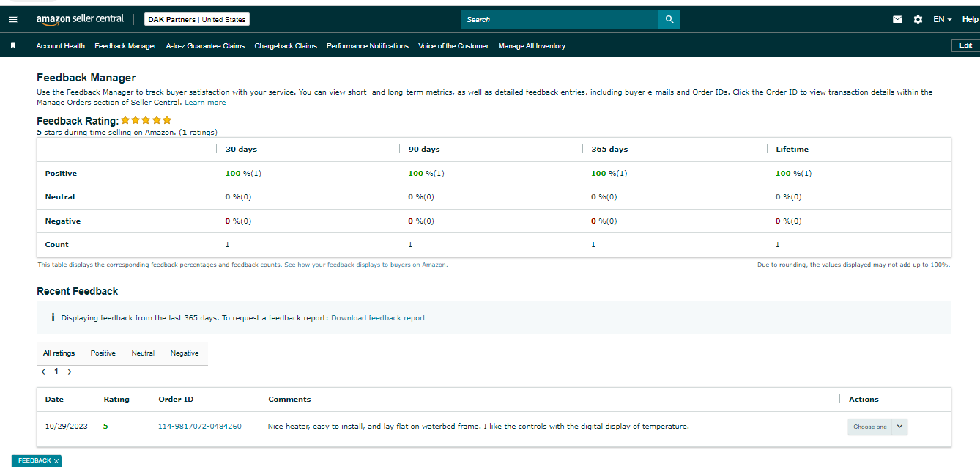Click the Positive row label
This screenshot has width=980, height=467.
pyautogui.click(x=61, y=174)
